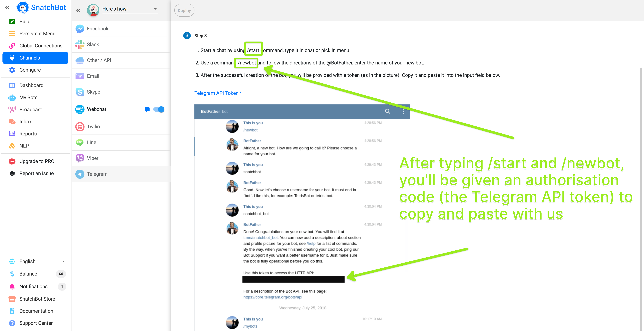Image resolution: width=644 pixels, height=331 pixels.
Task: Click the search icon in BotFather header
Action: (x=387, y=111)
